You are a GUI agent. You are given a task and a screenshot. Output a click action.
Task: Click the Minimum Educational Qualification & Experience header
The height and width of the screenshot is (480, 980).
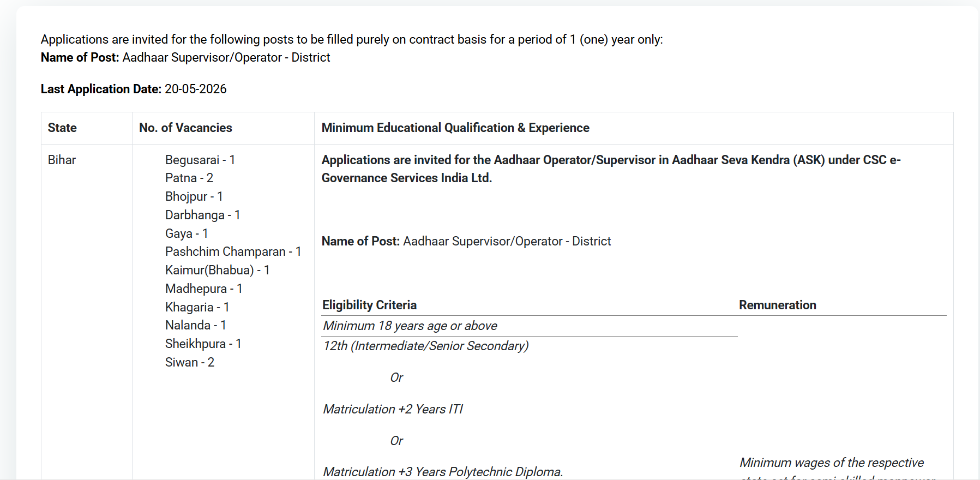455,128
